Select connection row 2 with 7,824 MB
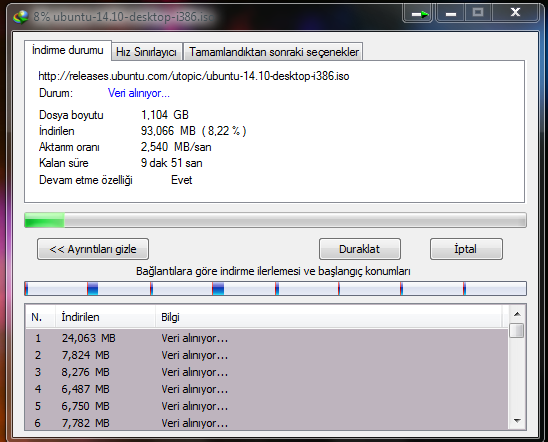 (266, 355)
